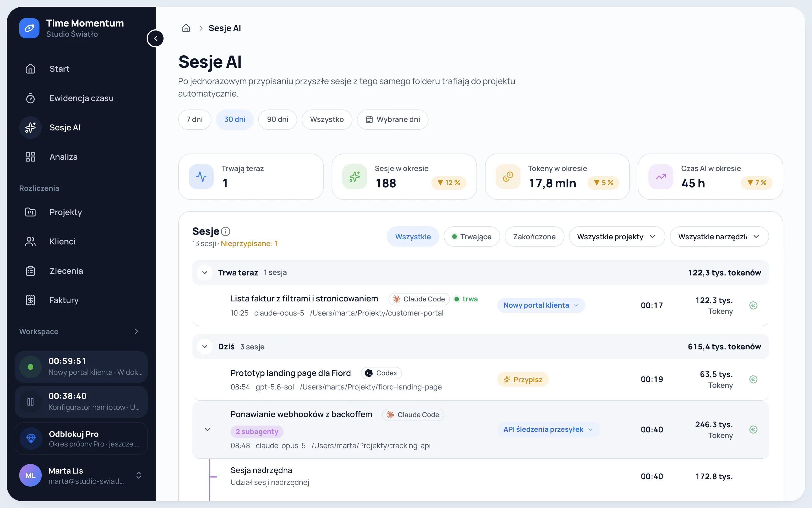This screenshot has height=508, width=812.
Task: Click the 7 % decrease badge
Action: click(757, 183)
